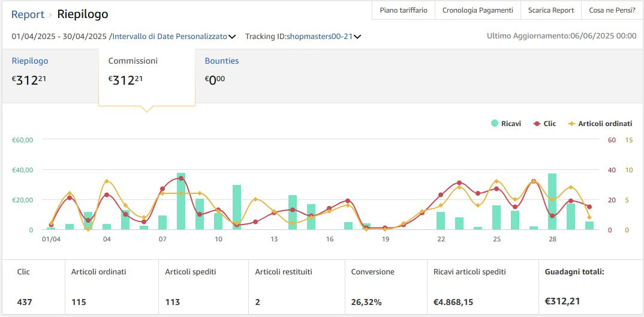The image size is (644, 317).
Task: Open Intervallo di Date Personalizzato selector
Action: [x=170, y=37]
